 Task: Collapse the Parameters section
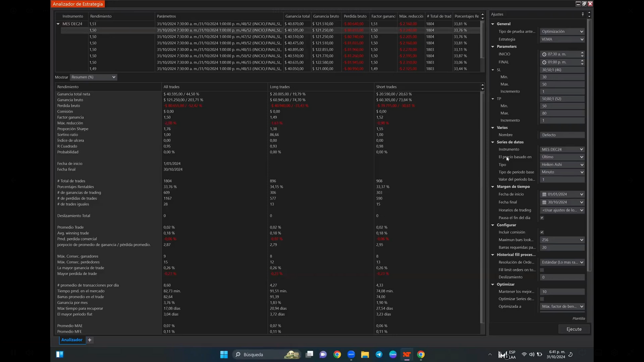pos(493,46)
